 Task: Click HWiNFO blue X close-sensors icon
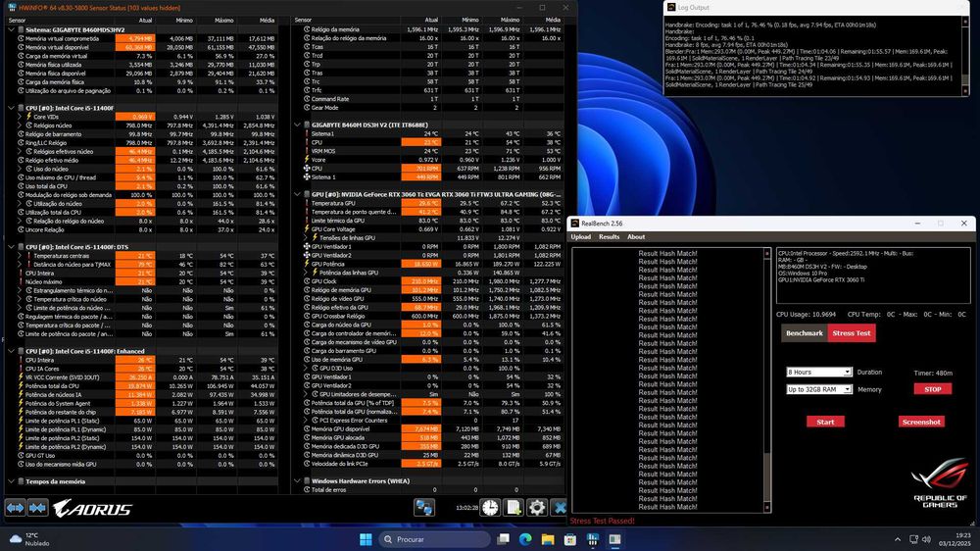click(x=560, y=507)
